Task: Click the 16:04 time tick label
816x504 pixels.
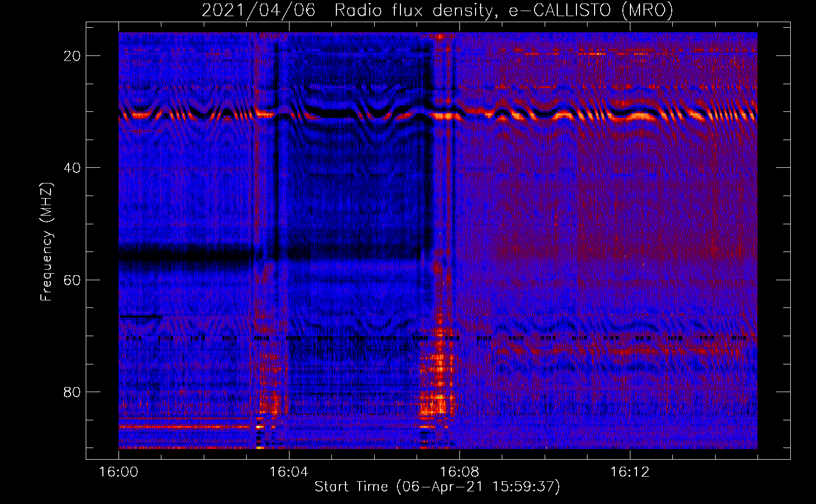Action: point(289,472)
